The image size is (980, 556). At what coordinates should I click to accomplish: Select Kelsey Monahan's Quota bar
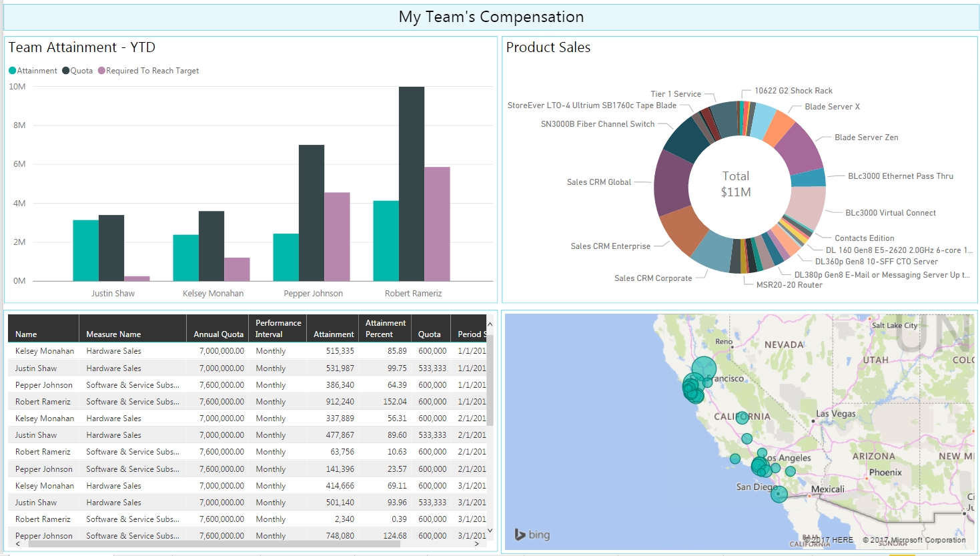[x=211, y=246]
